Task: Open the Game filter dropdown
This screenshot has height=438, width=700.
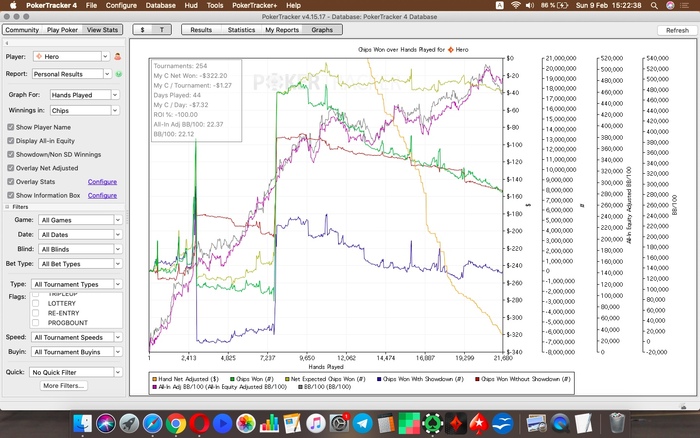Action: pyautogui.click(x=80, y=220)
